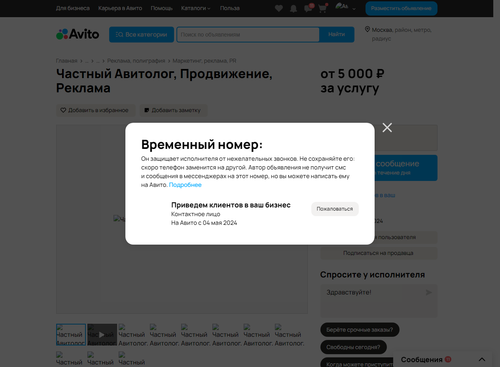Open messages chat bubble icon in top bar
The image size is (500, 367).
pyautogui.click(x=308, y=8)
